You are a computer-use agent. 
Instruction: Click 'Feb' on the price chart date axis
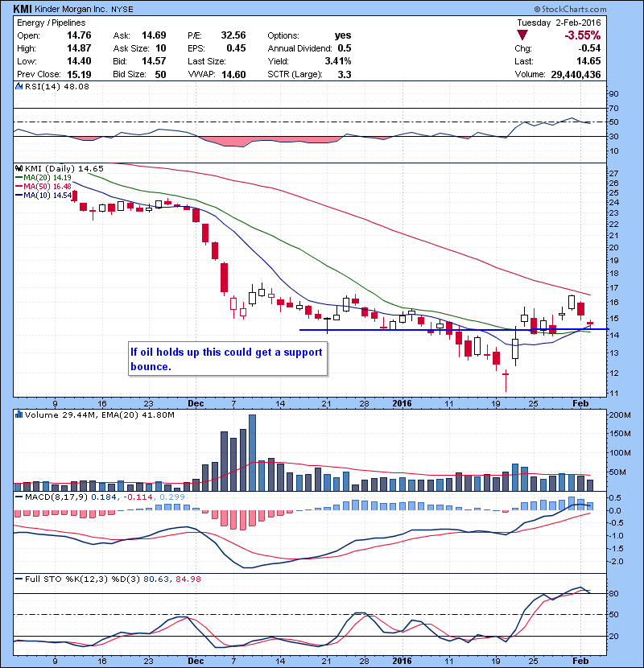coord(580,403)
